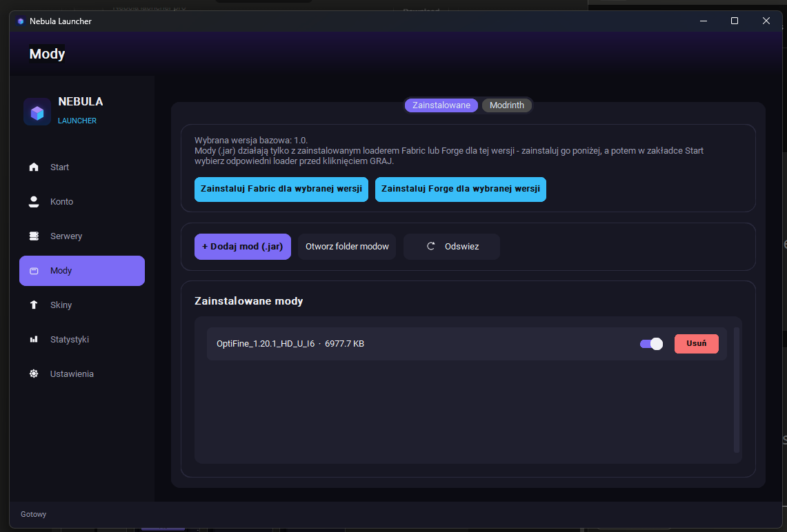This screenshot has width=787, height=532.
Task: Click the Mody page header title
Action: pos(47,54)
